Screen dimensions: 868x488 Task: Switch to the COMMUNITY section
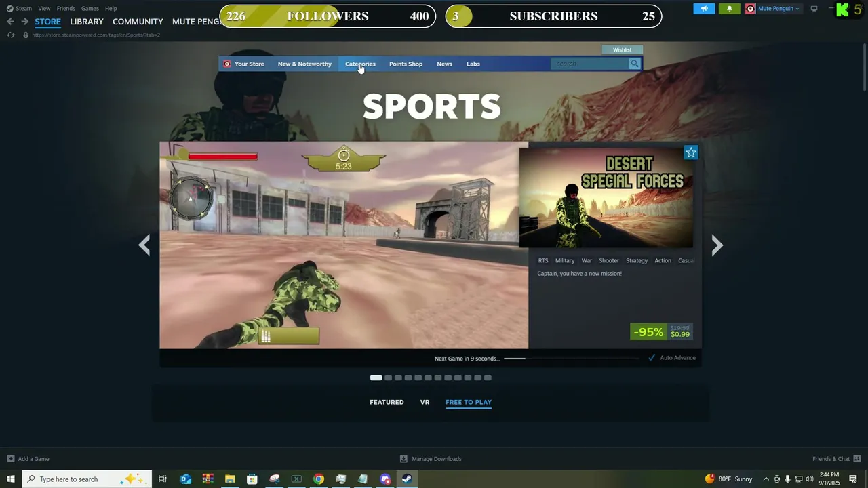(x=138, y=22)
